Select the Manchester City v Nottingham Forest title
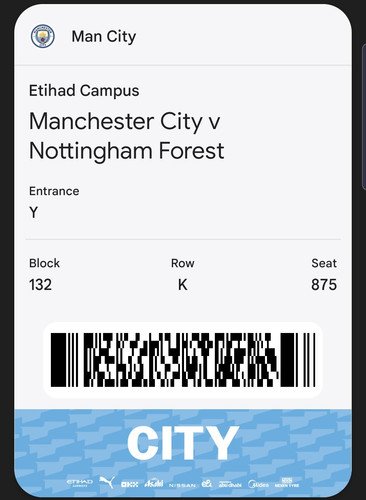The width and height of the screenshot is (366, 500). (x=127, y=136)
